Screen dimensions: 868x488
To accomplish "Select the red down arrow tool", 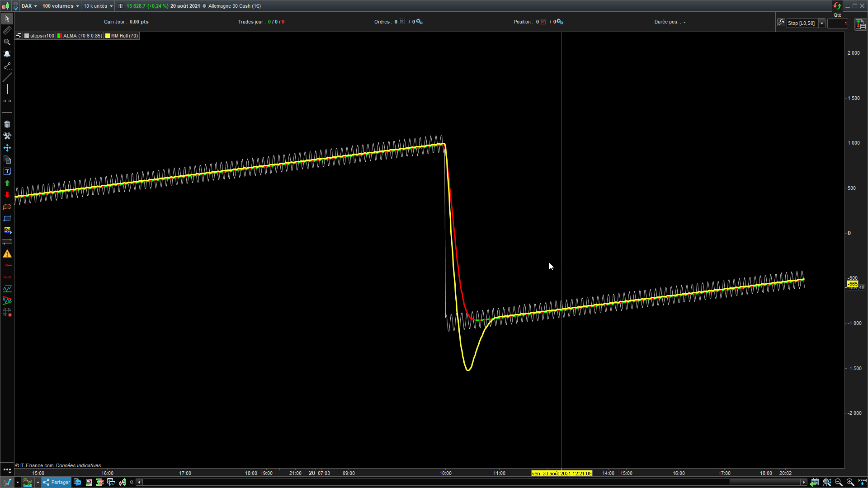I will (x=7, y=195).
